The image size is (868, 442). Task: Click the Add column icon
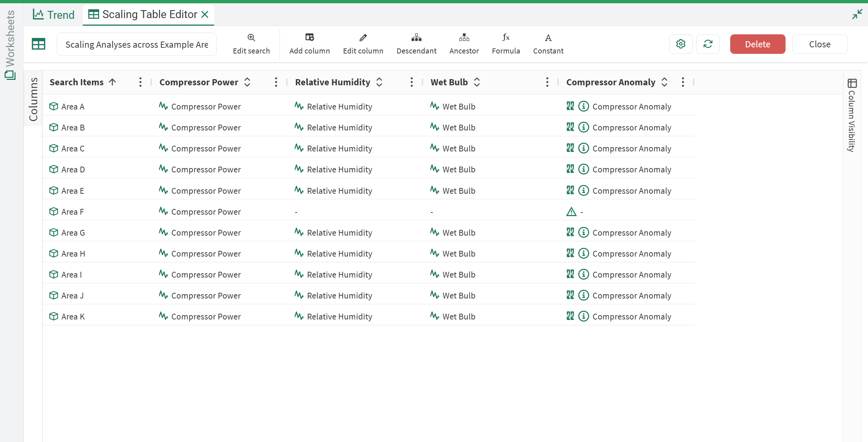[x=310, y=38]
